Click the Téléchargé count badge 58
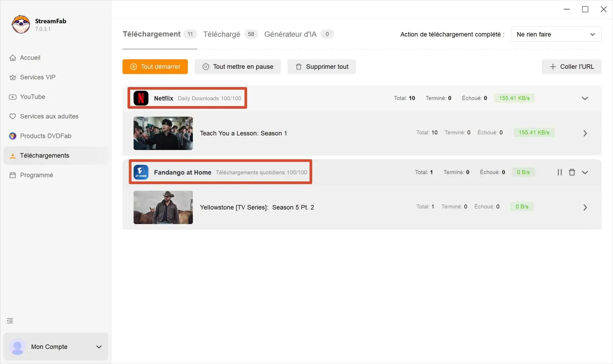 pos(251,34)
